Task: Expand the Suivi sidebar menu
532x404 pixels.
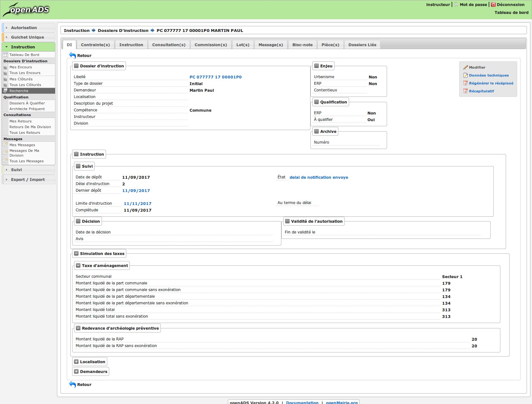Action: click(x=28, y=170)
